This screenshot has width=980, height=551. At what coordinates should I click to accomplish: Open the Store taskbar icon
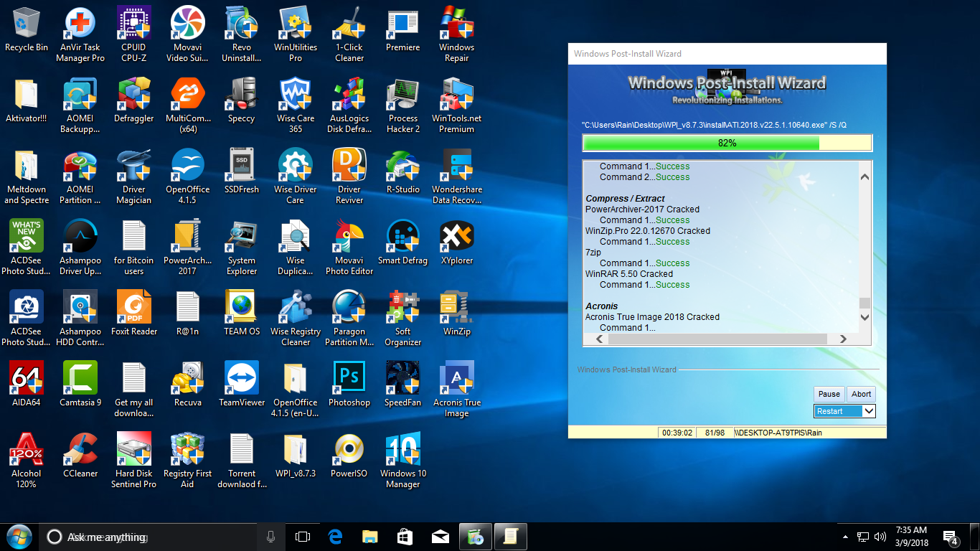pos(405,537)
